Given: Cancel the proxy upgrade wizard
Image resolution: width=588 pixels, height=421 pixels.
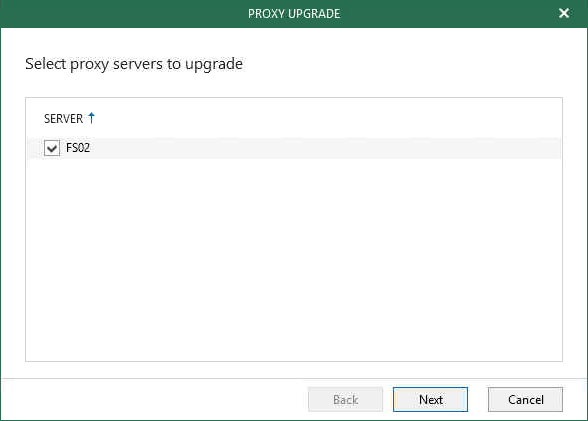Looking at the screenshot, I should [525, 399].
